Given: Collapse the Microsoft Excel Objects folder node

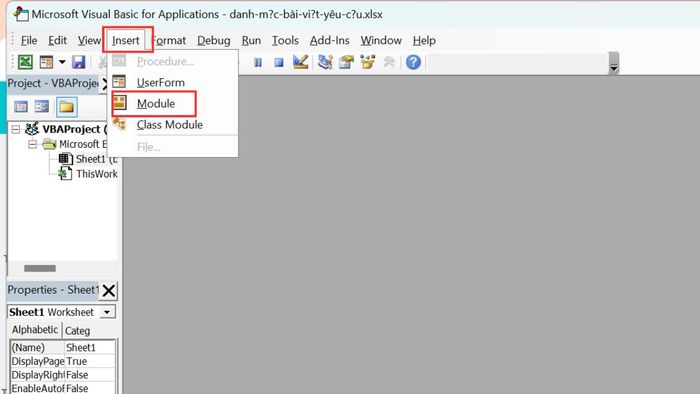Looking at the screenshot, I should (33, 144).
